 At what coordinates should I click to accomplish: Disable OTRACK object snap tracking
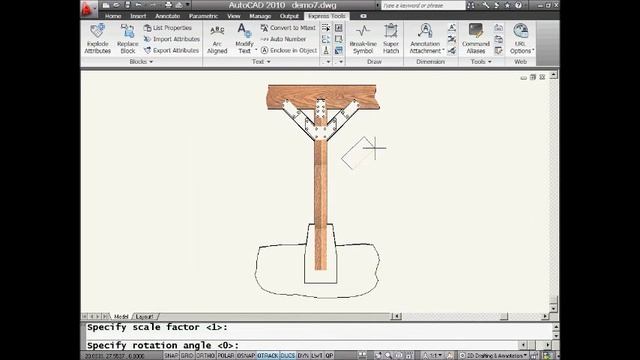(267, 356)
